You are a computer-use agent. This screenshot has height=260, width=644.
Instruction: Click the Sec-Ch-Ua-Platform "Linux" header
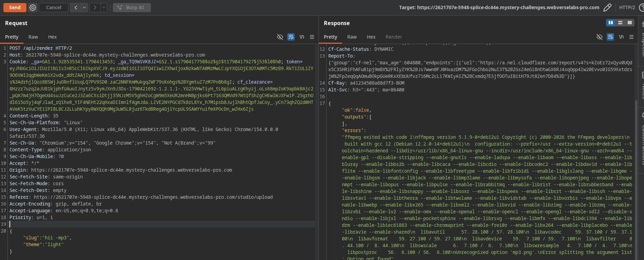46,123
